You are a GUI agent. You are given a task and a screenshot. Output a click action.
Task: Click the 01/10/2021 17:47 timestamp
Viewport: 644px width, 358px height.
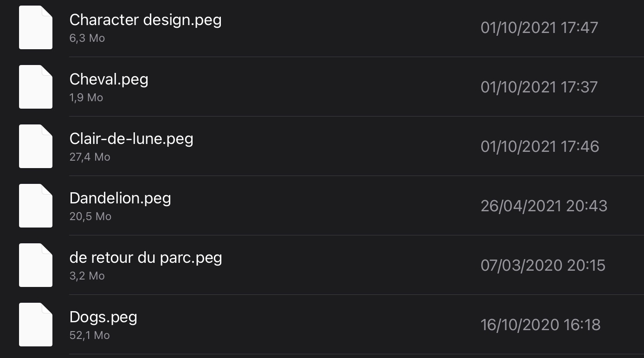pyautogui.click(x=539, y=27)
